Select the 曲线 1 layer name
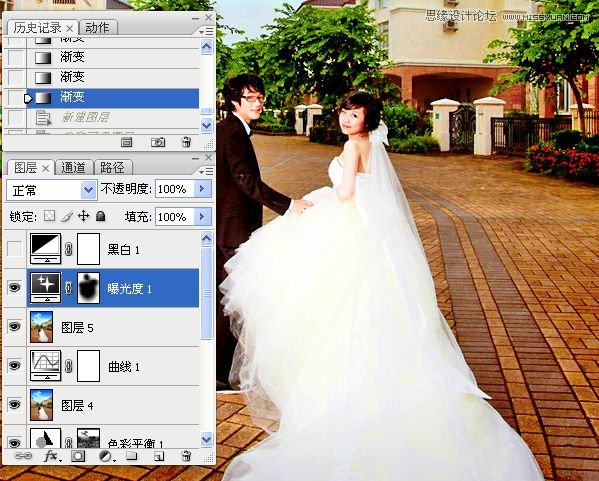 coord(124,367)
